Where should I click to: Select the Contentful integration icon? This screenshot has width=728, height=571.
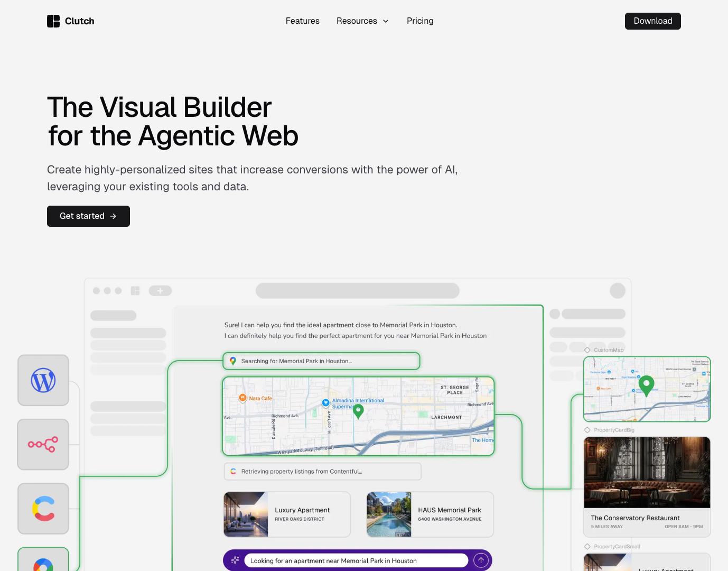click(x=43, y=508)
